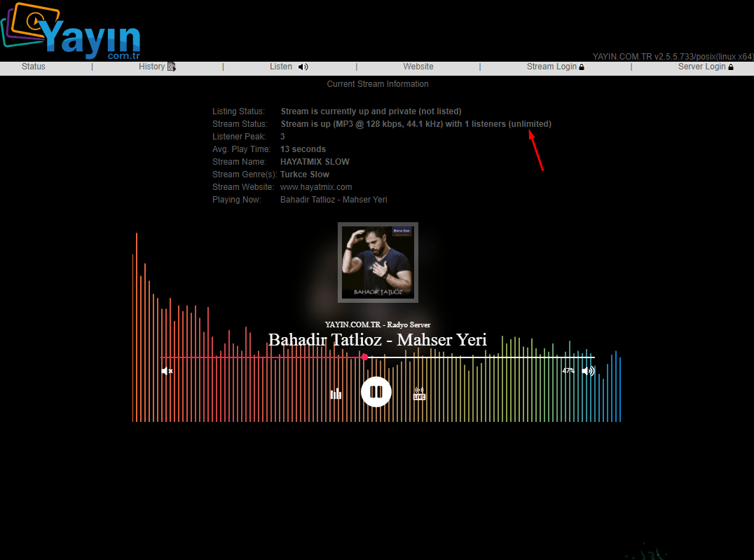This screenshot has height=560, width=754.
Task: Select the 'HAYATMIX SLOW' stream name
Action: coord(315,162)
